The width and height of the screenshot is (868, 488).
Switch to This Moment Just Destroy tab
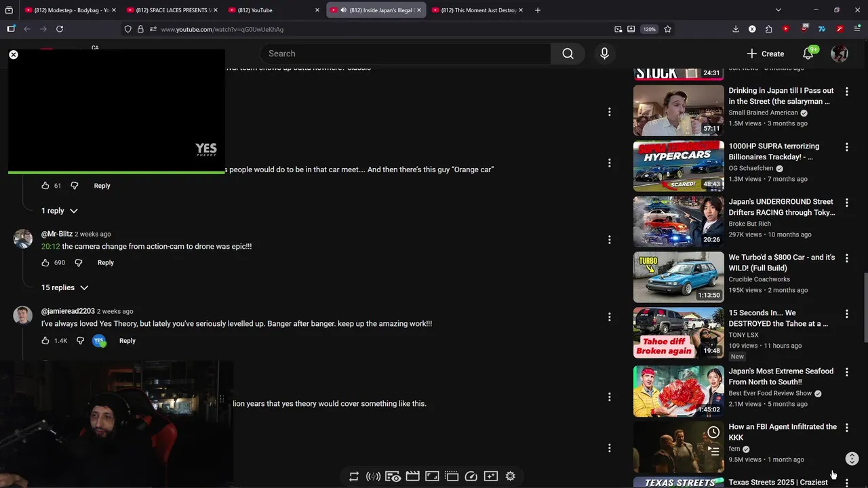point(478,10)
